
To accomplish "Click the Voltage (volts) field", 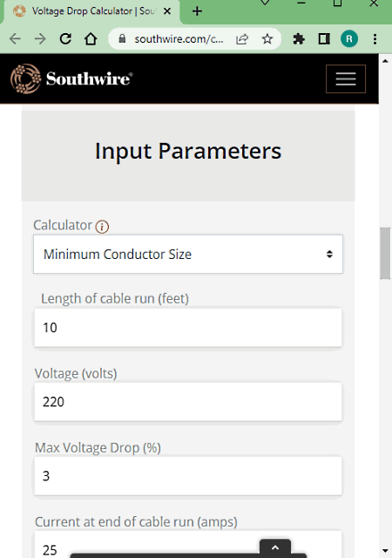I will pyautogui.click(x=188, y=402).
